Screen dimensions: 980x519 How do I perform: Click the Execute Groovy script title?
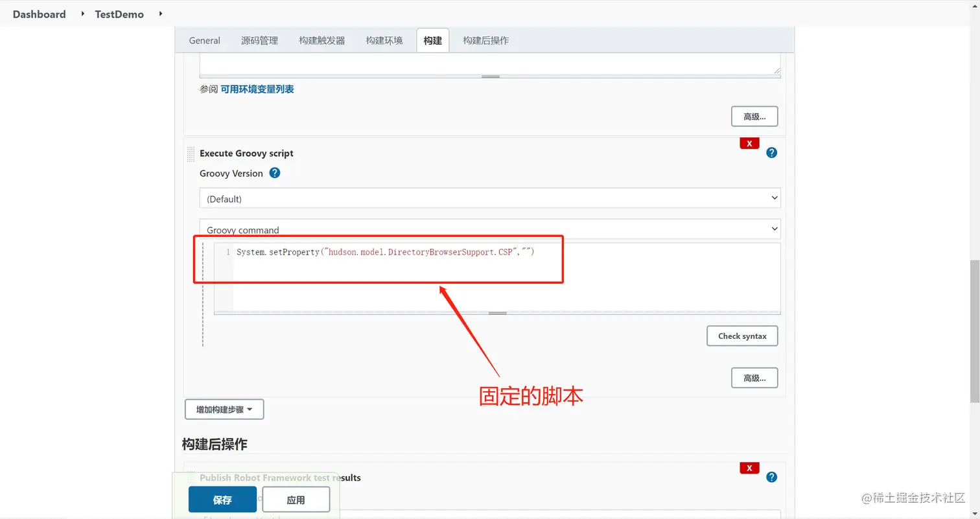coord(246,153)
